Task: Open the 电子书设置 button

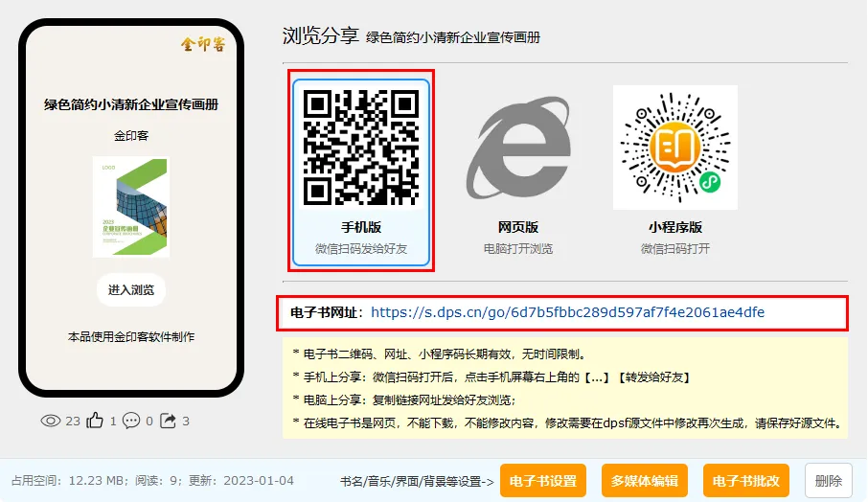Action: tap(543, 481)
